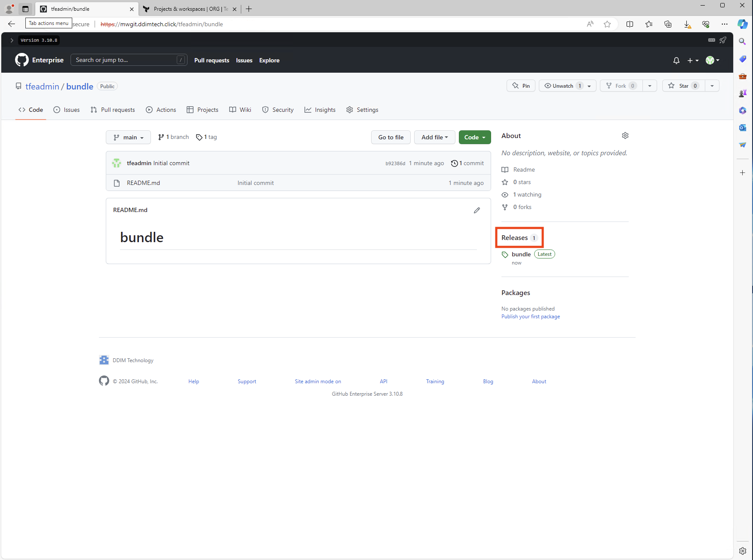Open the Actions tab
This screenshot has width=753, height=560.
coord(161,110)
